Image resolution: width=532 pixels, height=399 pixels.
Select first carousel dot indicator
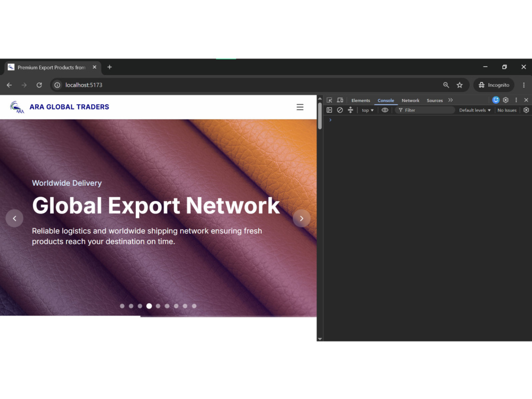pos(122,306)
